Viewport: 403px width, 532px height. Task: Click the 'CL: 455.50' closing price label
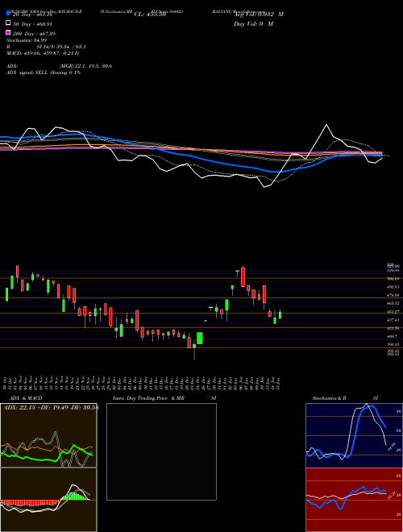pos(150,15)
